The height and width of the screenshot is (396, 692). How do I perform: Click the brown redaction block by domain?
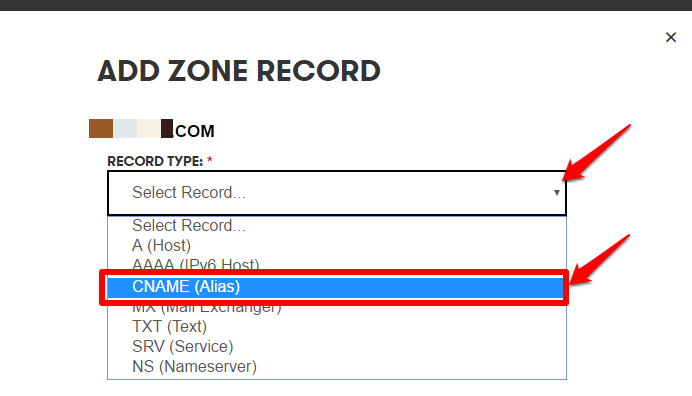[x=101, y=128]
